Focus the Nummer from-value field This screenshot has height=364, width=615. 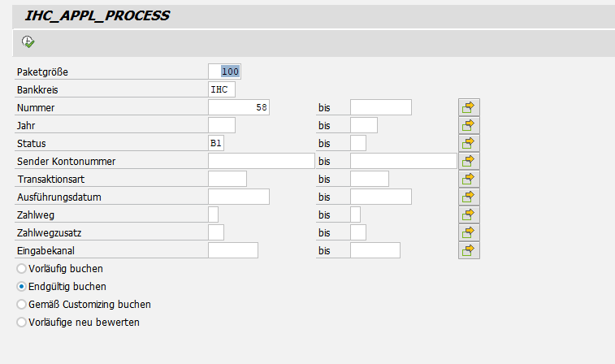[239, 107]
